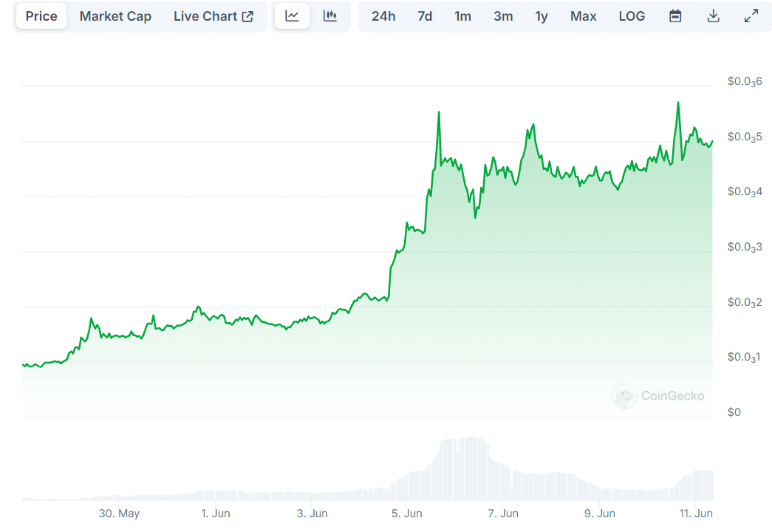
Task: Switch to candlestick chart view
Action: [330, 16]
